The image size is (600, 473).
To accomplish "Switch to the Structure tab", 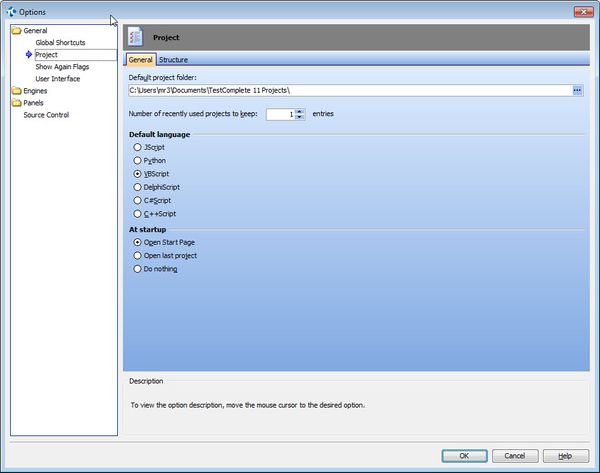I will tap(173, 60).
